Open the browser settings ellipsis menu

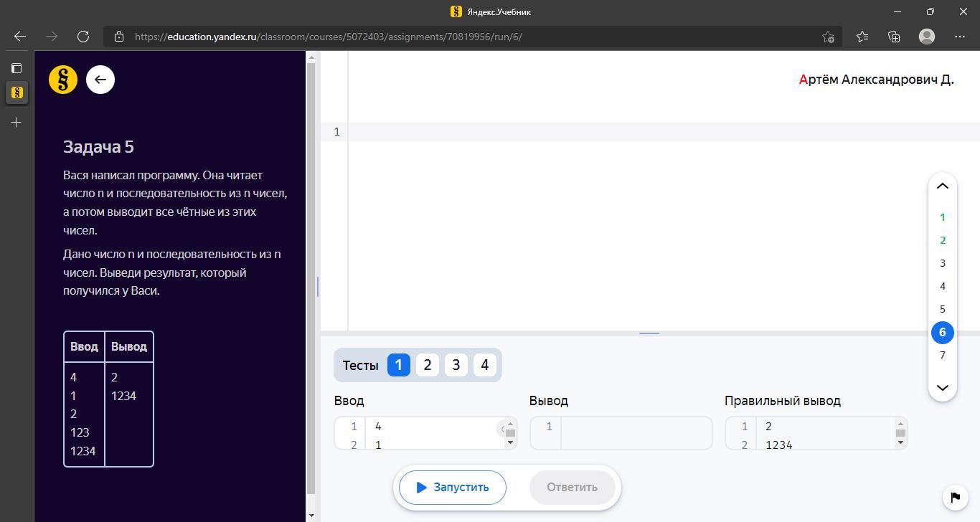point(960,37)
